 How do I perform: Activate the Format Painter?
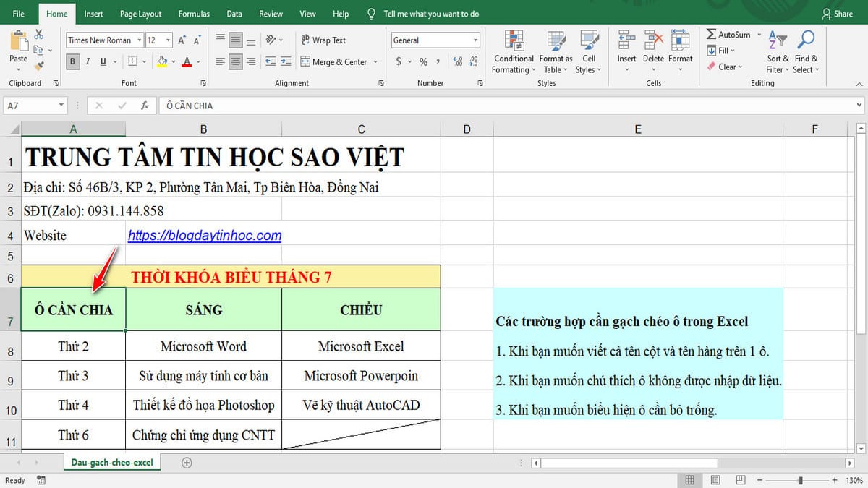41,67
